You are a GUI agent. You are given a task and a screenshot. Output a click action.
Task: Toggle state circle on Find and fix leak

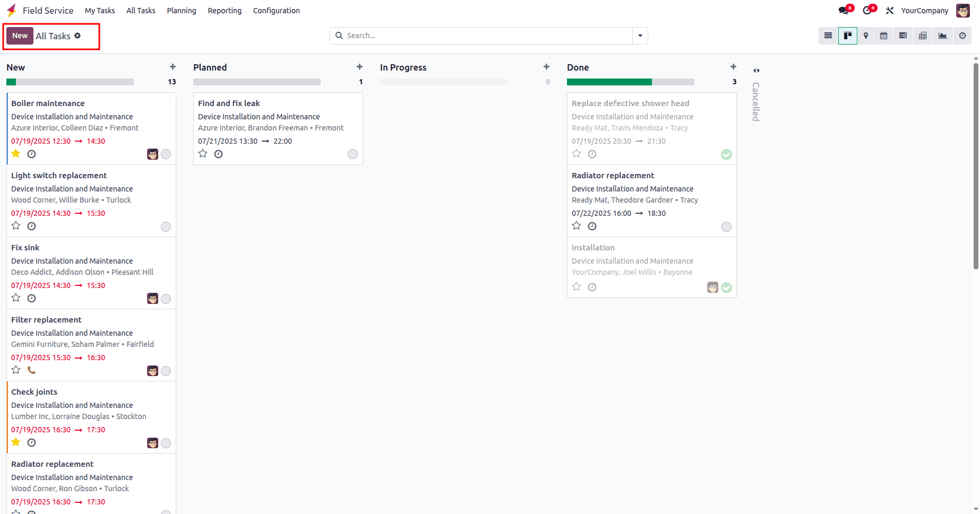353,154
